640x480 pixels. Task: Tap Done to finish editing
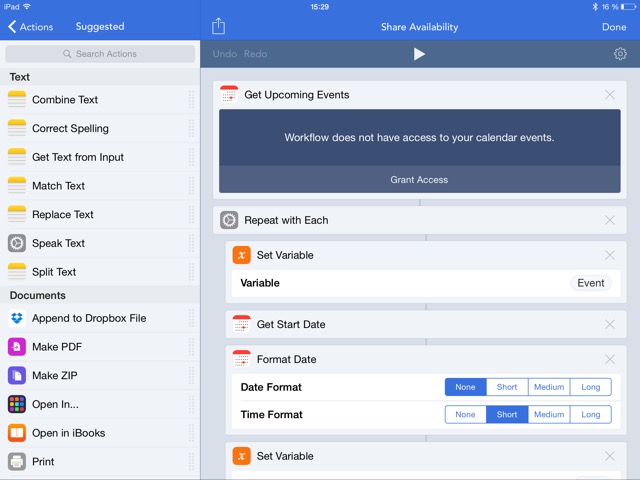[613, 27]
